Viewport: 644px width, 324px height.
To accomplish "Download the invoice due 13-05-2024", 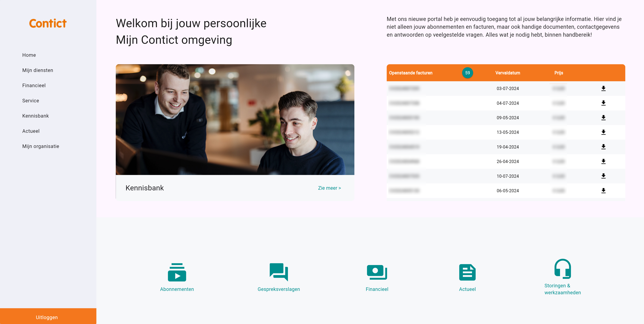I will [x=603, y=132].
